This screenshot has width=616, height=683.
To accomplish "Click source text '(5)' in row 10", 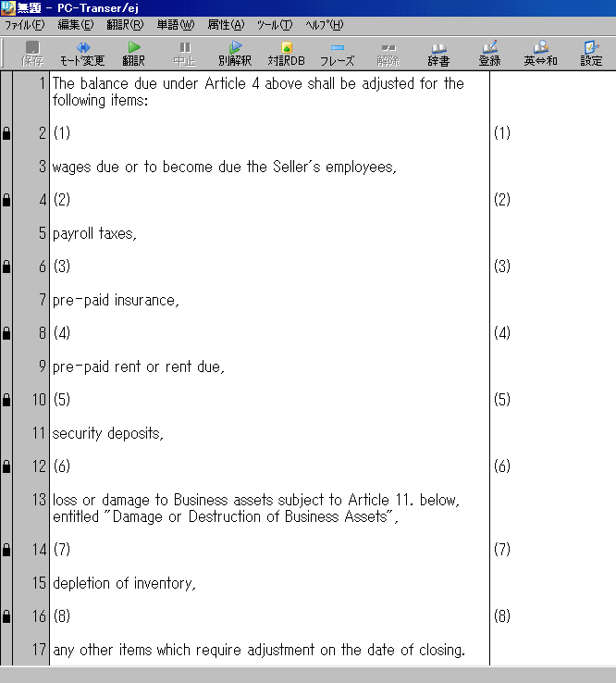I will 62,400.
